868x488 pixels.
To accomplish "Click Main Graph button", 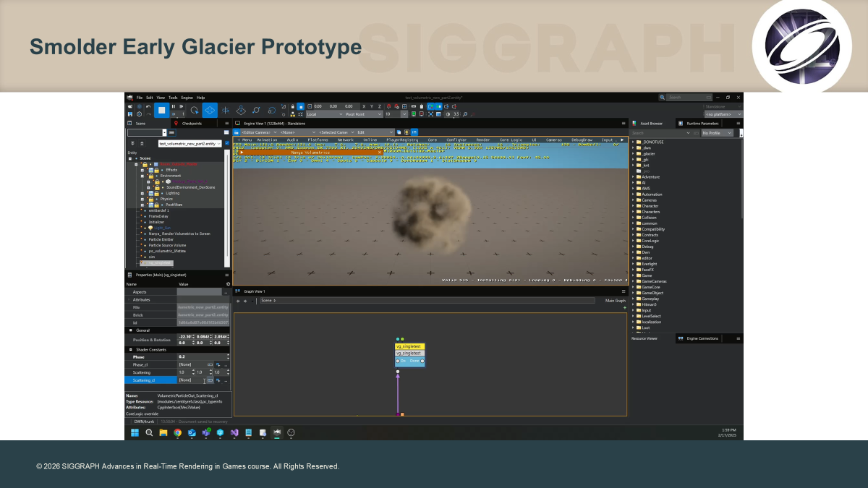I will pos(616,300).
